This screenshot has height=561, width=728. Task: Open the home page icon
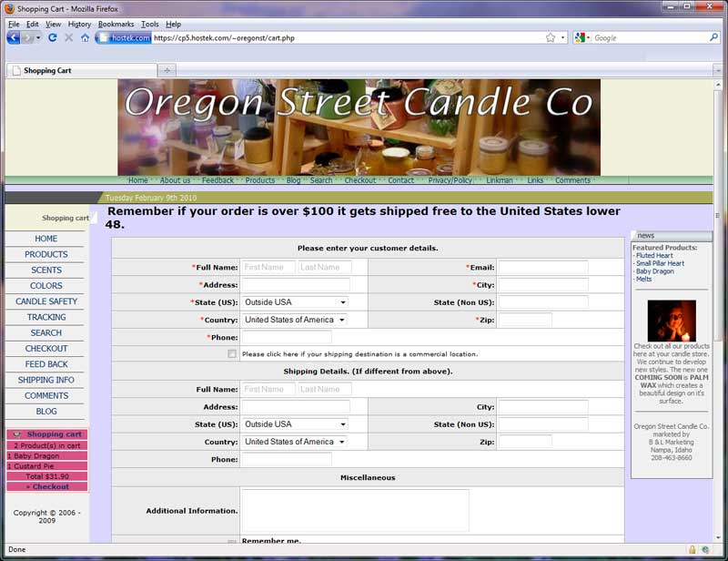click(x=85, y=37)
